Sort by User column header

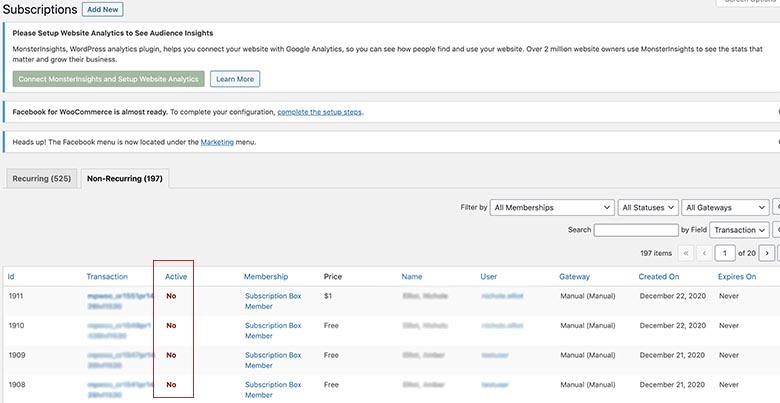pyautogui.click(x=488, y=277)
